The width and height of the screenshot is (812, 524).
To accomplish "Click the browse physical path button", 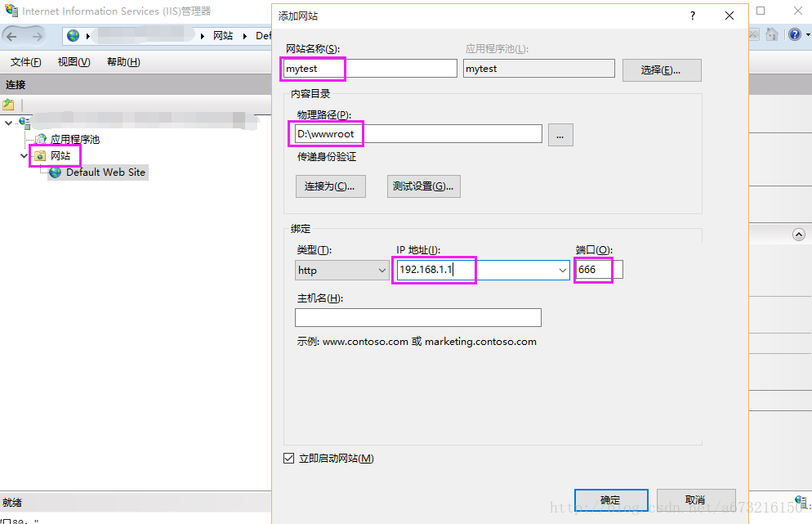I will click(x=560, y=135).
